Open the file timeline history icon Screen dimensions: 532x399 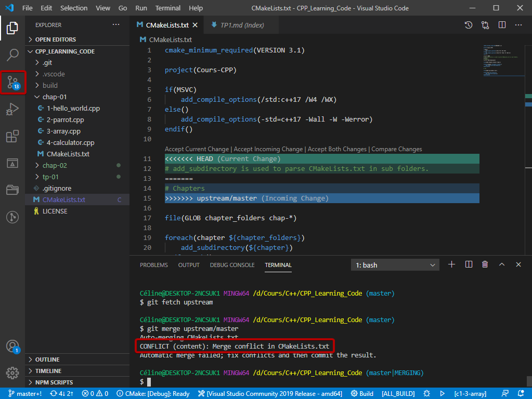point(469,25)
